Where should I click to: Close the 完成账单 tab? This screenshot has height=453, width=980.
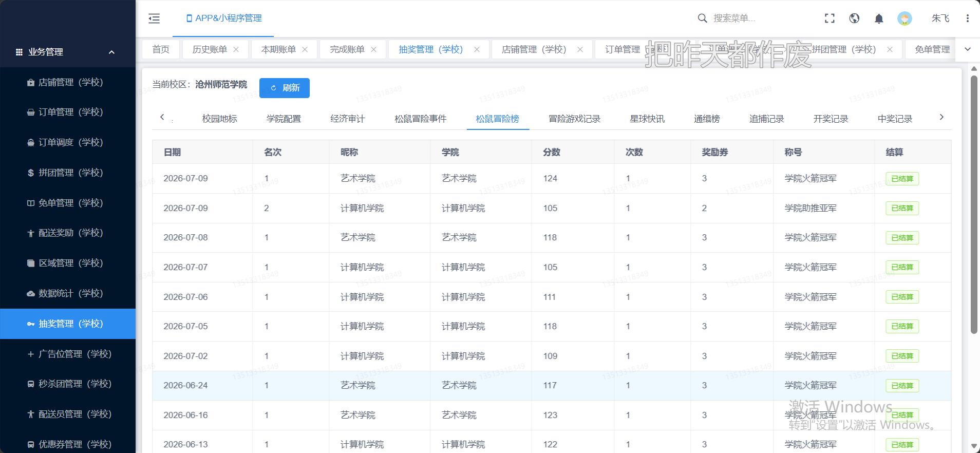click(x=374, y=49)
